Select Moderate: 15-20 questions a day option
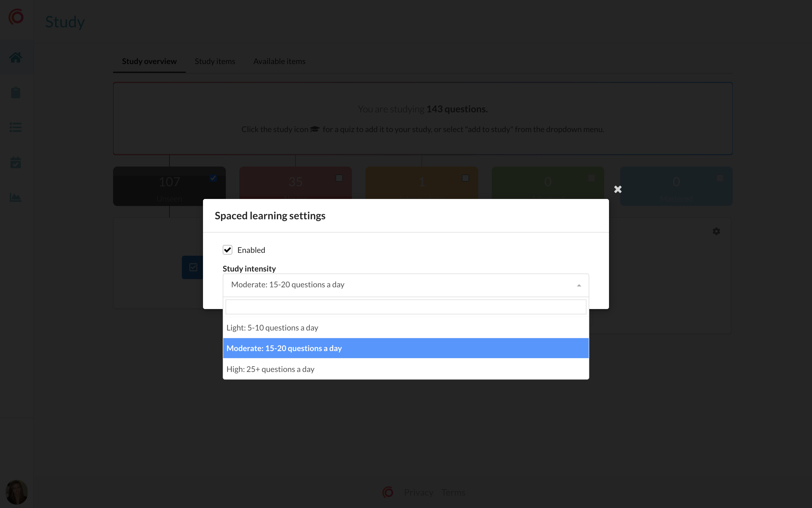This screenshot has width=812, height=508. point(406,348)
